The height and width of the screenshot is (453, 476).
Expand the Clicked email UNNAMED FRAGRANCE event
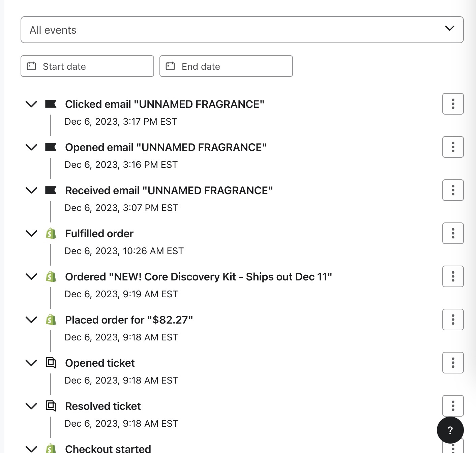(31, 104)
